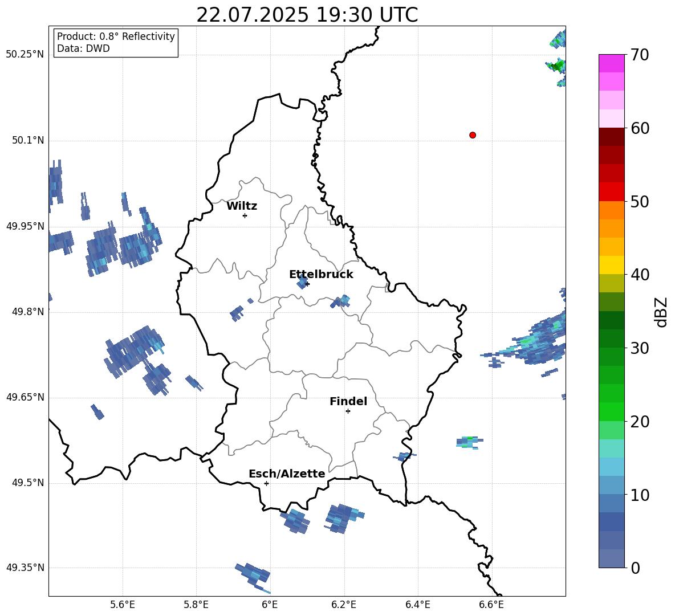Click the Wiltz station cross marker

tap(245, 215)
